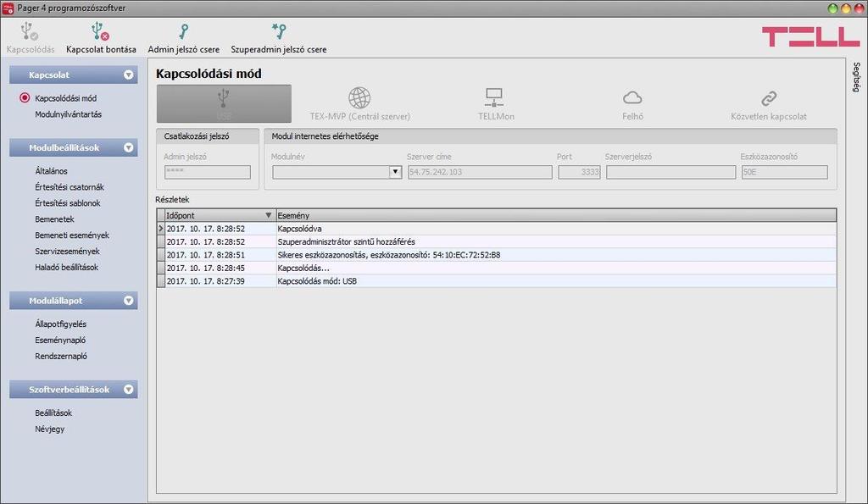Open Értesítési csatornák page
This screenshot has width=868, height=504.
click(x=70, y=187)
